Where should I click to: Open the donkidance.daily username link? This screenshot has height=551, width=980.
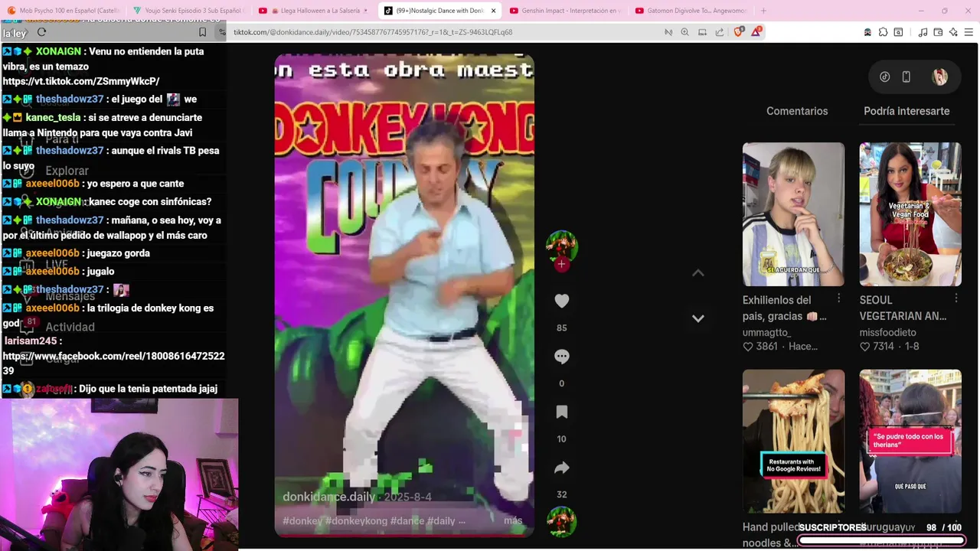(x=328, y=497)
